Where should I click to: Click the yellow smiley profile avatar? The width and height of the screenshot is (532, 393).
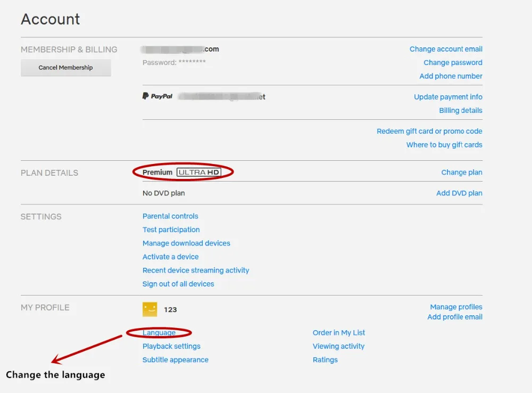pyautogui.click(x=149, y=309)
